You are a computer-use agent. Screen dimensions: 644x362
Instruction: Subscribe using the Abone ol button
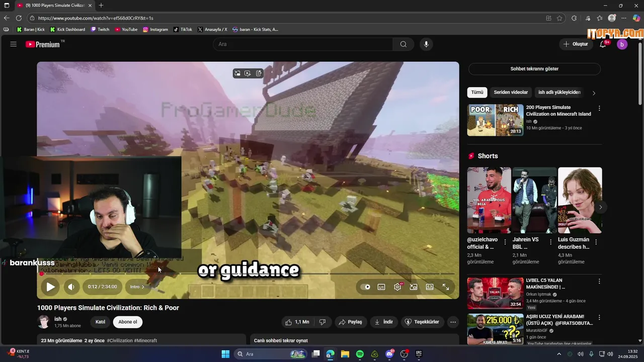[128, 322]
